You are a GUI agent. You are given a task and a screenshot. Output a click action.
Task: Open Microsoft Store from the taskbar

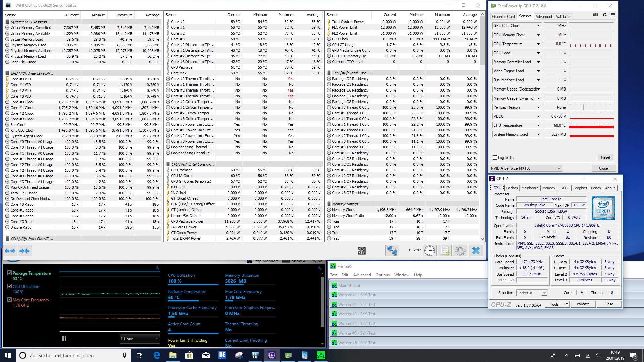189,355
